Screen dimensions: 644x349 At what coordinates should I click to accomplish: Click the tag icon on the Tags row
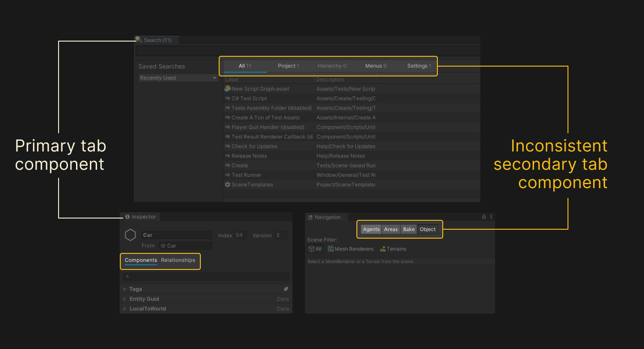(x=286, y=289)
